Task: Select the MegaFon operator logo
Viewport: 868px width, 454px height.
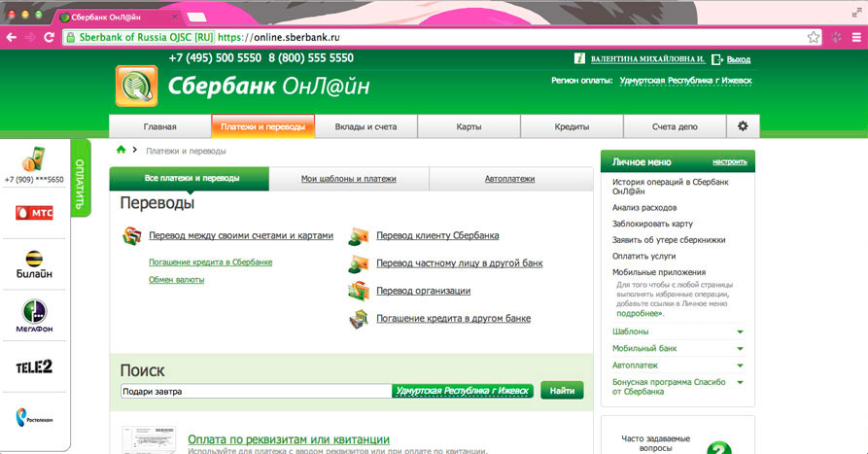Action: tap(34, 316)
